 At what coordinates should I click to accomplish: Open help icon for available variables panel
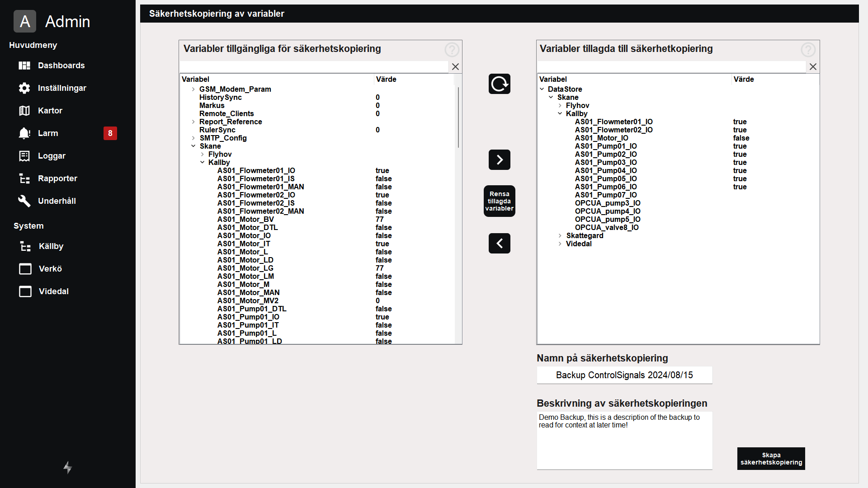(452, 50)
